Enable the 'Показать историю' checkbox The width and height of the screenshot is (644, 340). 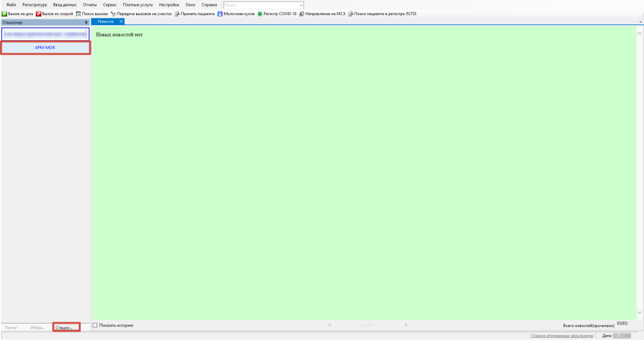tap(95, 326)
